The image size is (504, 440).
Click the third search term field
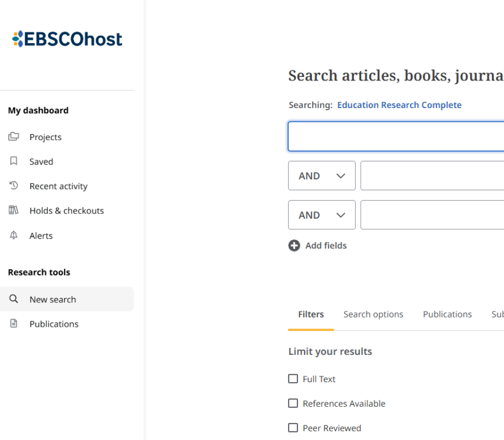432,215
